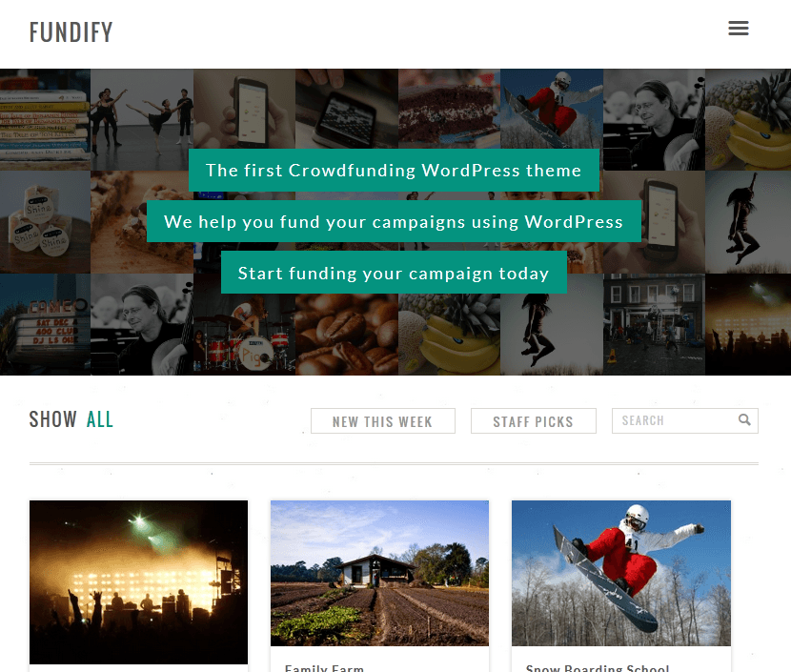Screen dimensions: 791x672
Task: Click the coffee beans hero tile
Action: 347,334
